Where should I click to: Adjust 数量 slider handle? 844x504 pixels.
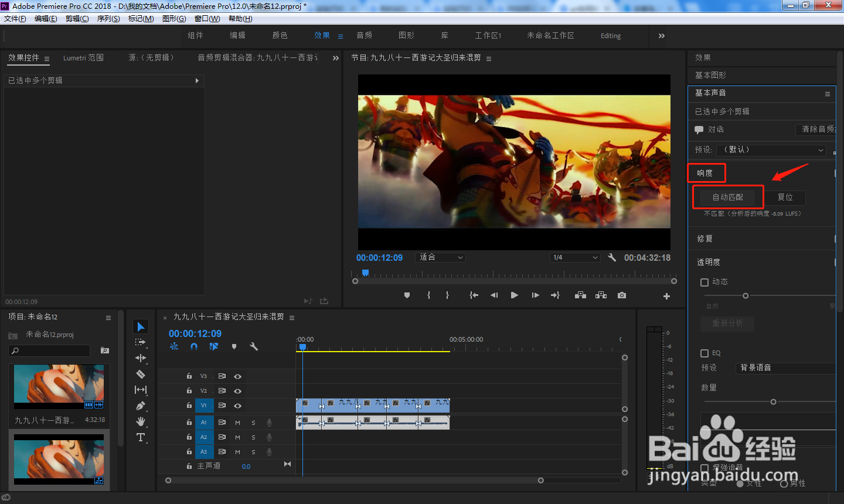[x=773, y=402]
